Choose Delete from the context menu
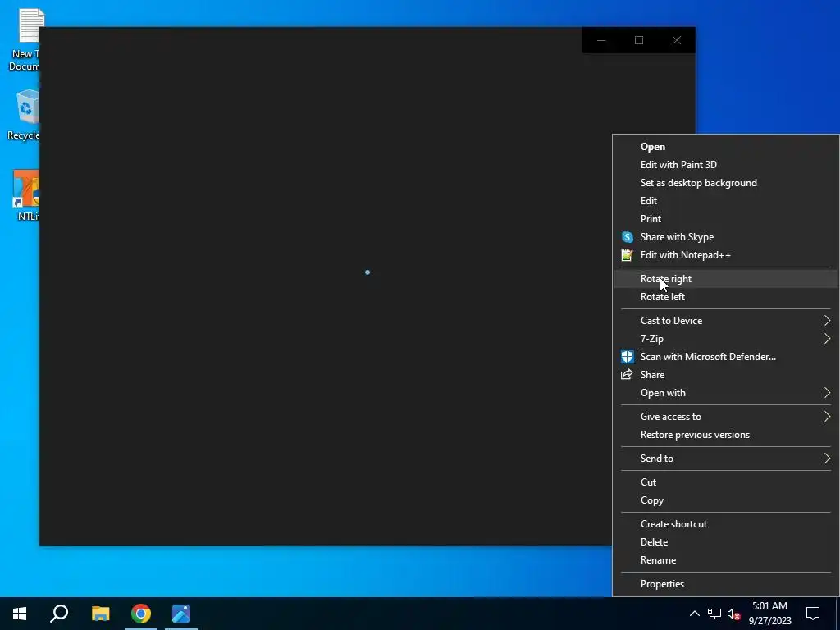 [726, 542]
